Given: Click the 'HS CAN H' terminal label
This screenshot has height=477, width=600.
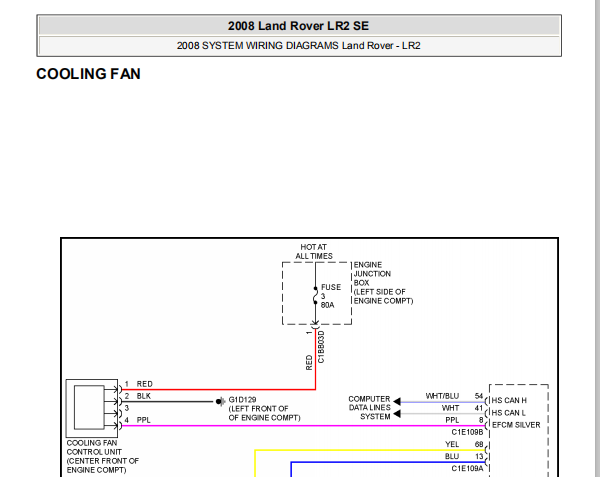Looking at the screenshot, I should coord(509,400).
